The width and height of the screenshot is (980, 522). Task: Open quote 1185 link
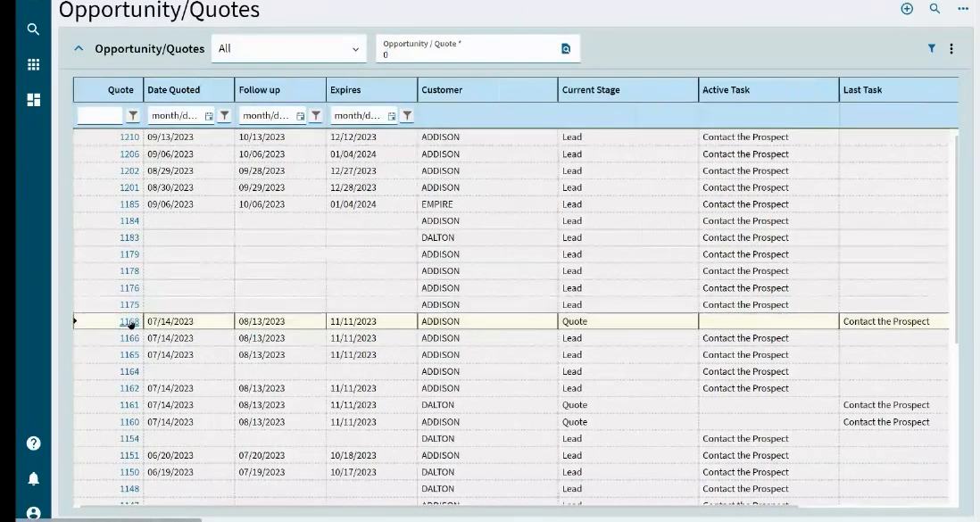129,204
